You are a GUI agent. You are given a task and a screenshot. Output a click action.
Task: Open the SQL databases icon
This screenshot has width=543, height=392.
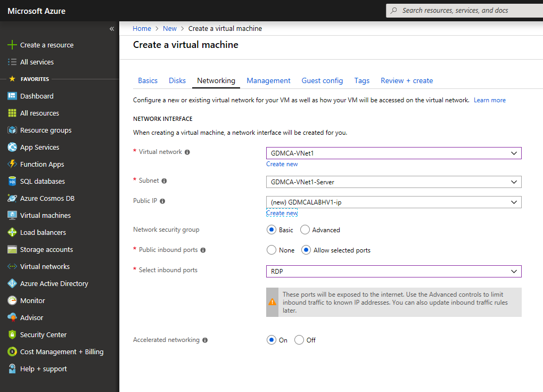pyautogui.click(x=12, y=181)
